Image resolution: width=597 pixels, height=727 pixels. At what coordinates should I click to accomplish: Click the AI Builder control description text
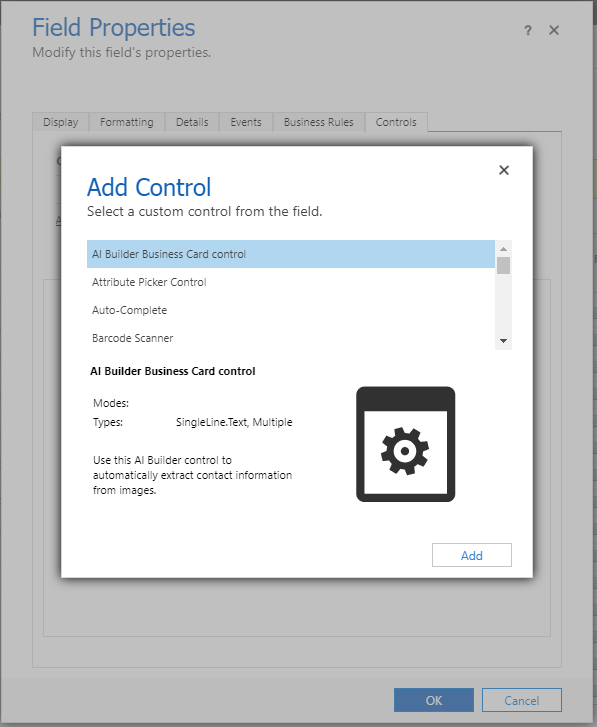coord(192,475)
